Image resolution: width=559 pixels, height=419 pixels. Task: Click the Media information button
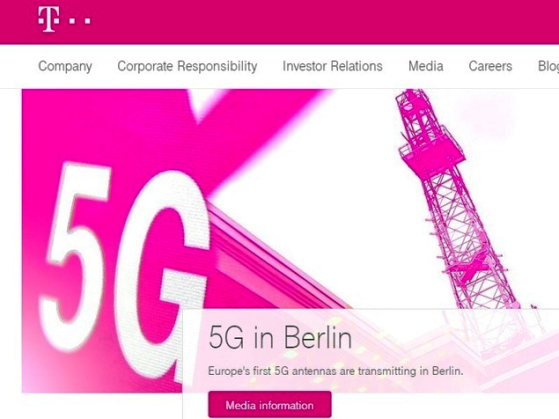(x=270, y=405)
